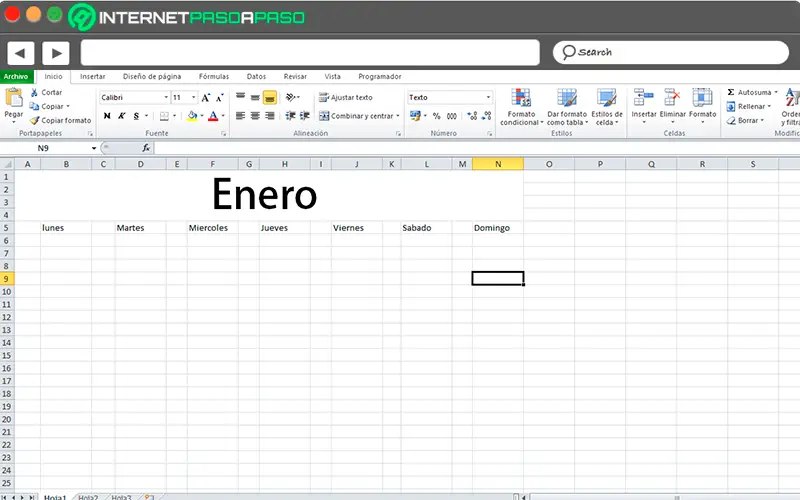This screenshot has height=500, width=800.
Task: Select row 9 header
Action: point(7,279)
